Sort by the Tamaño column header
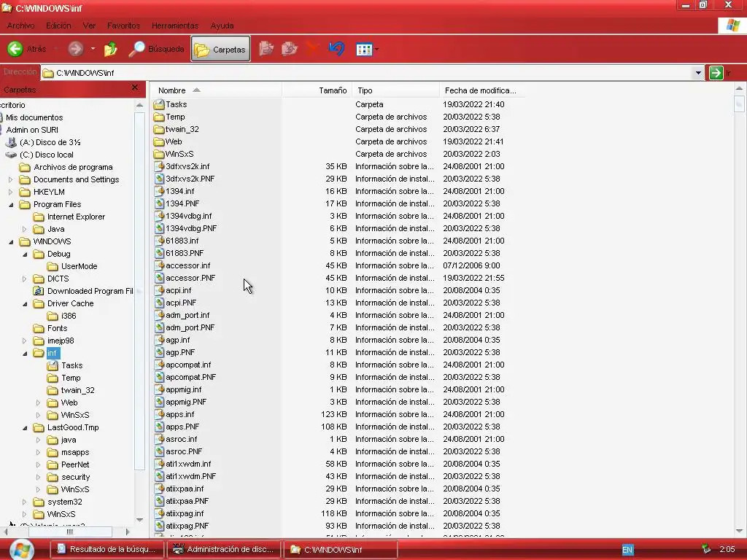Image resolution: width=747 pixels, height=560 pixels. pyautogui.click(x=317, y=90)
